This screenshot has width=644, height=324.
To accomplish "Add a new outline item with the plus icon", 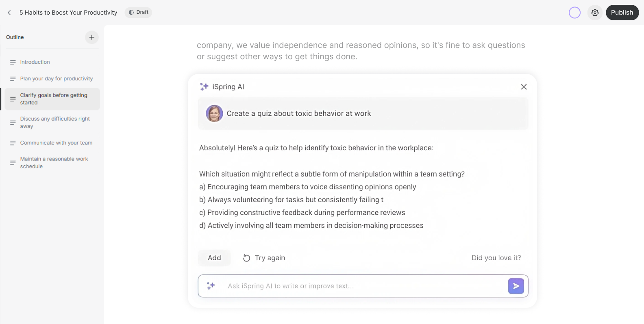I will (x=92, y=37).
